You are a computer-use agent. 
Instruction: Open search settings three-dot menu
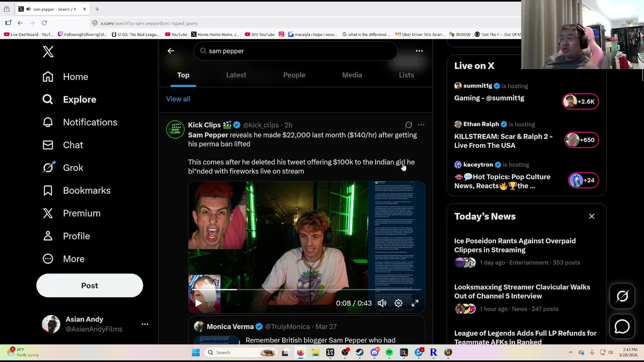click(419, 51)
